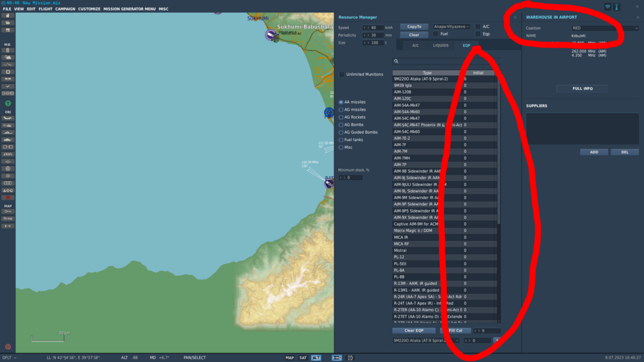Adjust the Periodicity value stepper arrows
This screenshot has width=644, height=362.
tap(366, 35)
